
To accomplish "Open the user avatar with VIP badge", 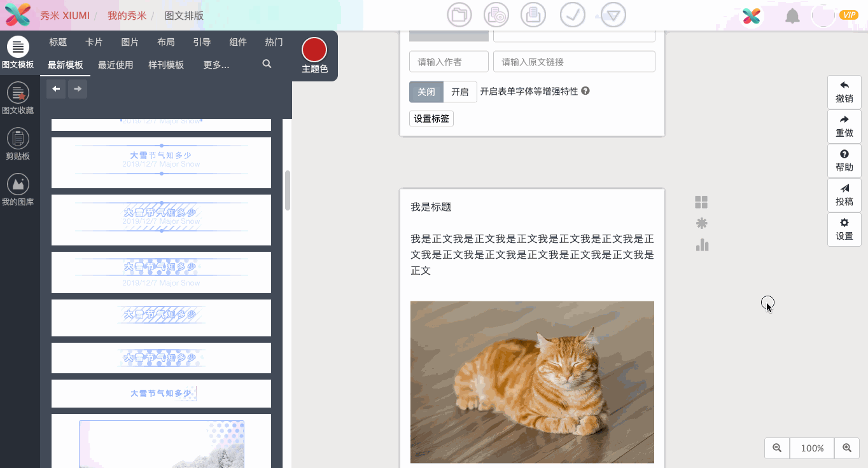I will 823,16.
